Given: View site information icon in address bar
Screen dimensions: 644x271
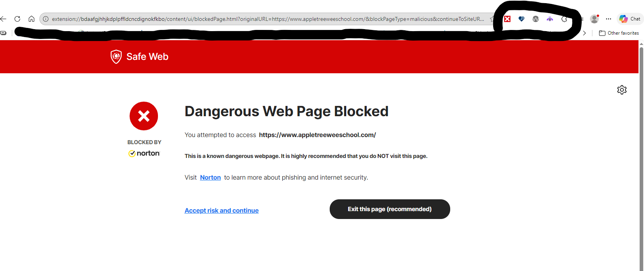Looking at the screenshot, I should 46,19.
